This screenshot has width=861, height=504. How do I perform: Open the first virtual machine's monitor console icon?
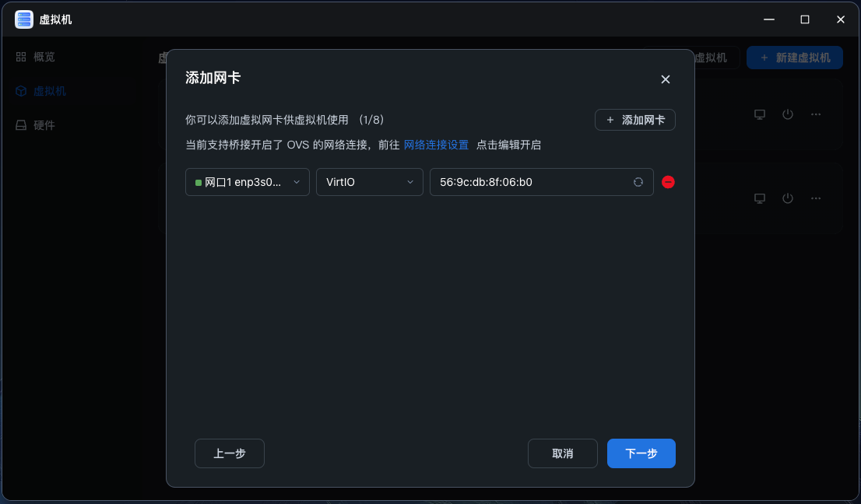(x=760, y=114)
